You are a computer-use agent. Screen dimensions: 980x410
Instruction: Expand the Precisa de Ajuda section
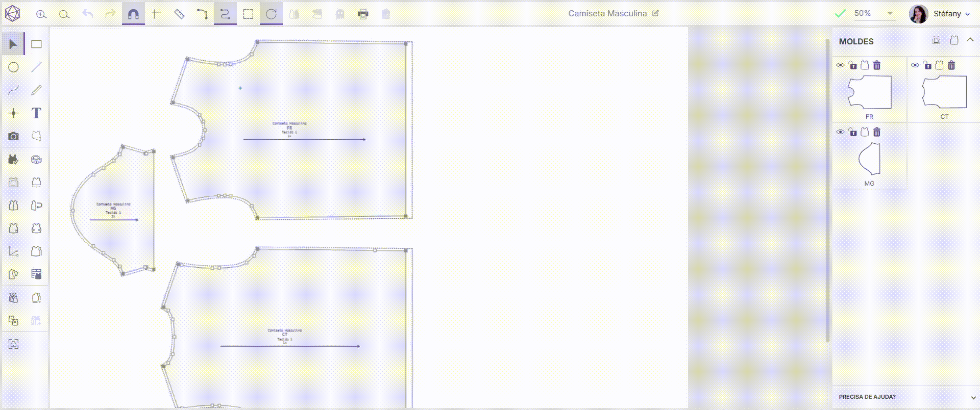(973, 397)
